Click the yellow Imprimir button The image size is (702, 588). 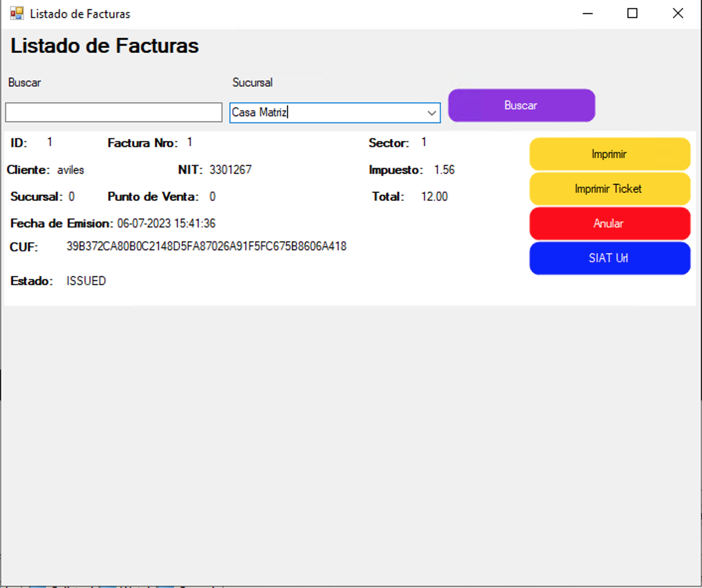pos(609,154)
